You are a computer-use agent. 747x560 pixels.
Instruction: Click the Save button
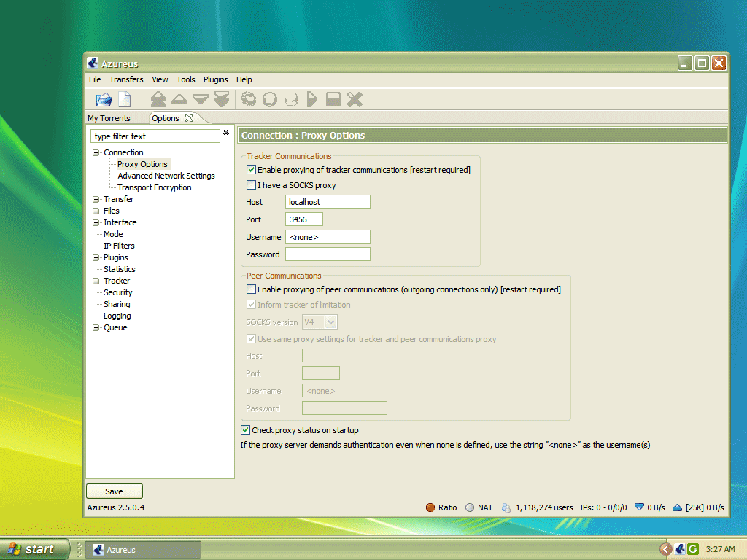pos(115,491)
